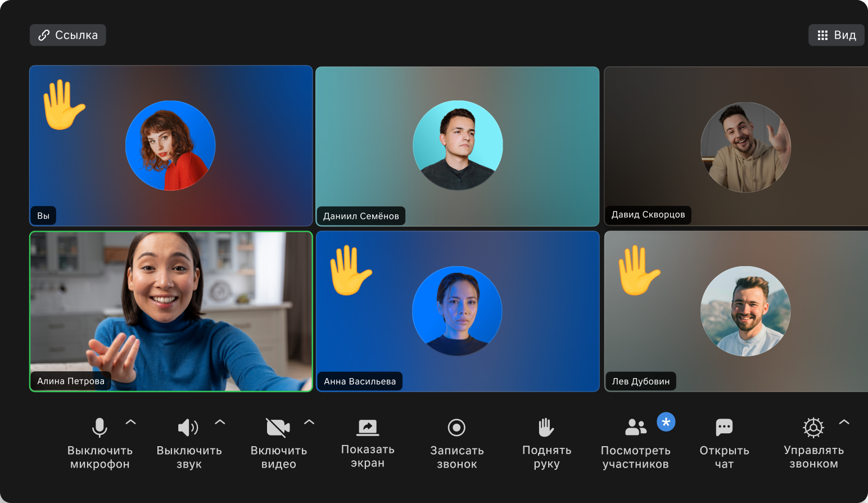
Task: Raise your hand using toolbar icon
Action: click(546, 428)
